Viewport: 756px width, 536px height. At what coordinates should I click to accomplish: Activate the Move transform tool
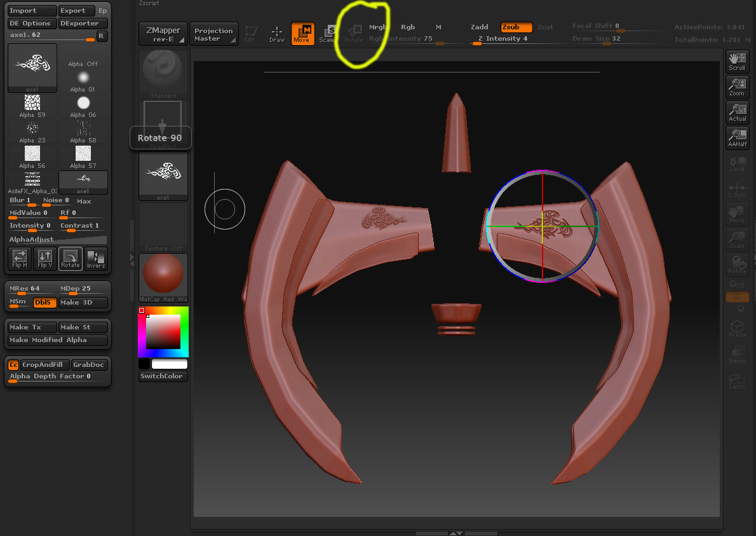click(x=302, y=34)
